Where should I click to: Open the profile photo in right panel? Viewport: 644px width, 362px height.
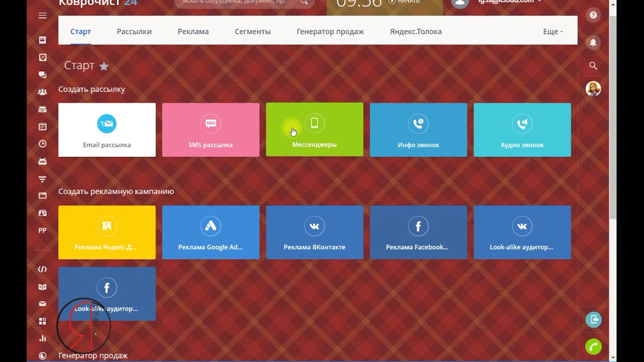tap(593, 89)
